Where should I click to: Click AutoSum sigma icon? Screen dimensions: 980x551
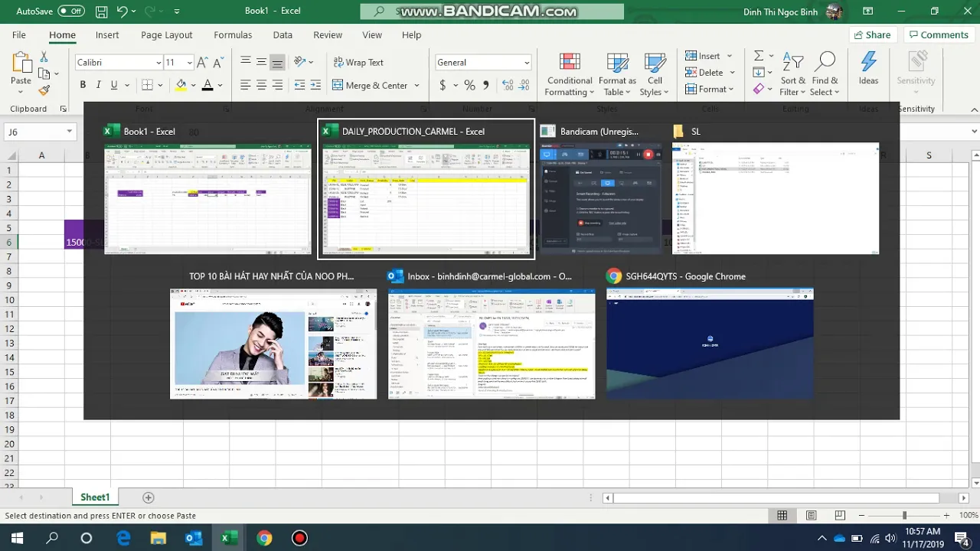pyautogui.click(x=758, y=56)
